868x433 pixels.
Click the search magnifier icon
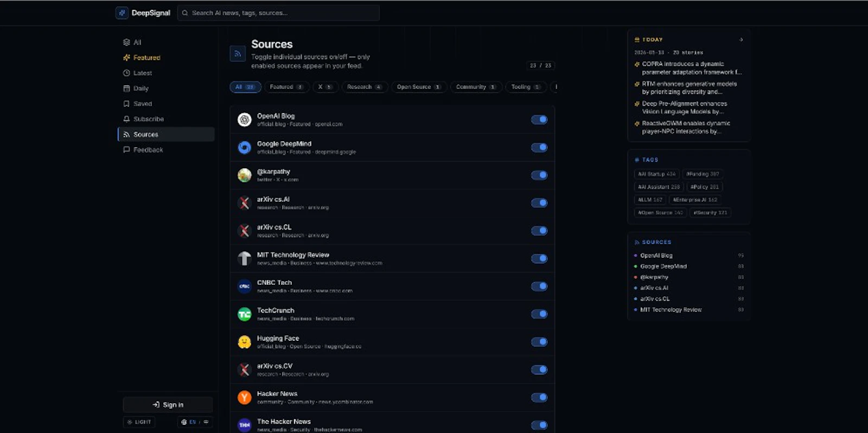tap(185, 13)
